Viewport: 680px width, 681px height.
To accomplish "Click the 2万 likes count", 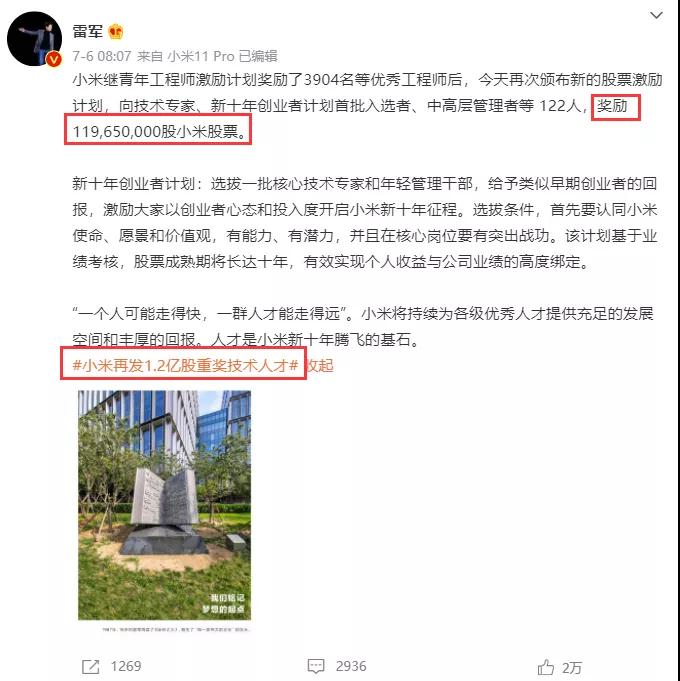I will pyautogui.click(x=571, y=668).
